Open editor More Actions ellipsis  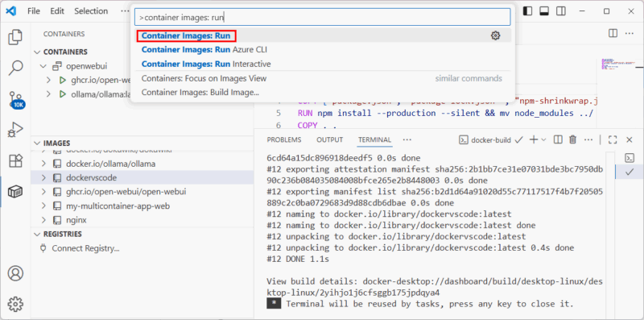[x=630, y=33]
